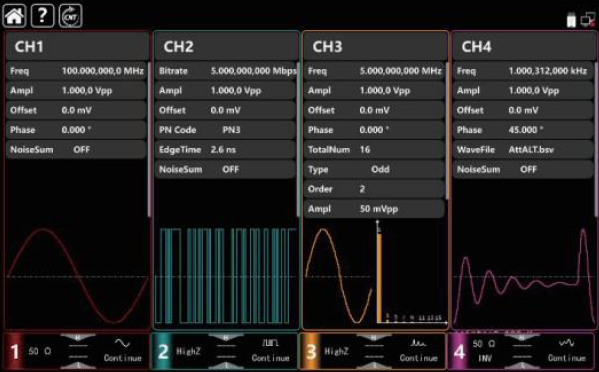Tap the CH1 sine waveform preview
Viewport: 599px width, 372px height.
pos(78,276)
